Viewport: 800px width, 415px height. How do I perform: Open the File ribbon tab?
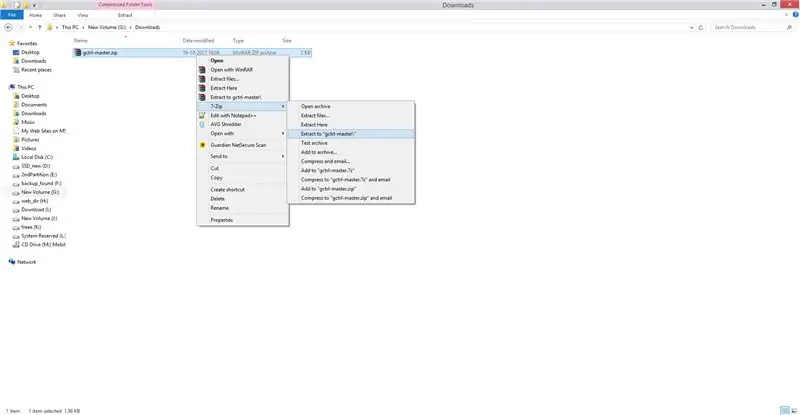tap(12, 15)
